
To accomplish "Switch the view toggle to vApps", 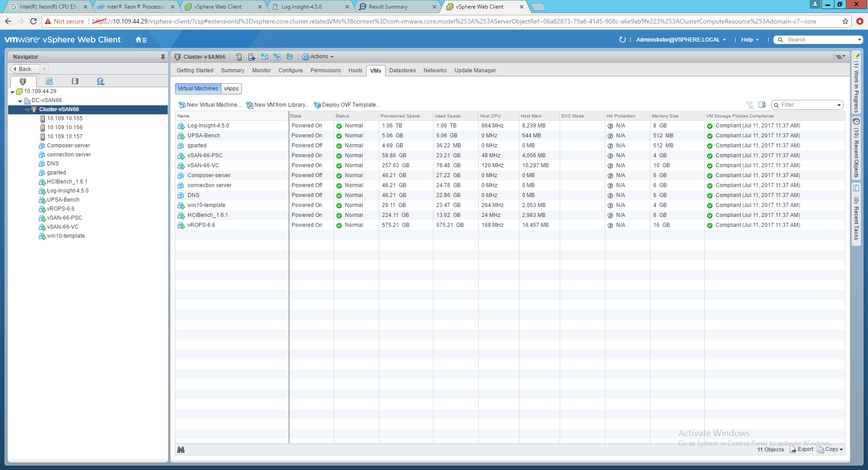I will (x=231, y=89).
